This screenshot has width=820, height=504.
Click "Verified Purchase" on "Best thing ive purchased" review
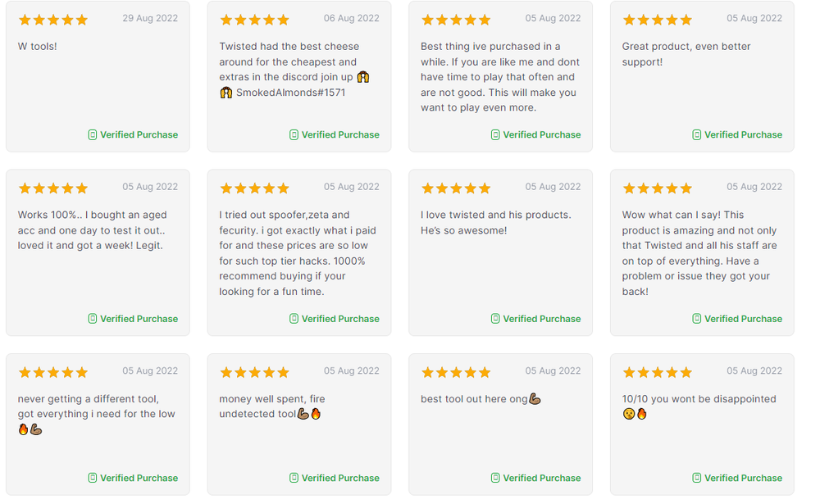coord(541,135)
